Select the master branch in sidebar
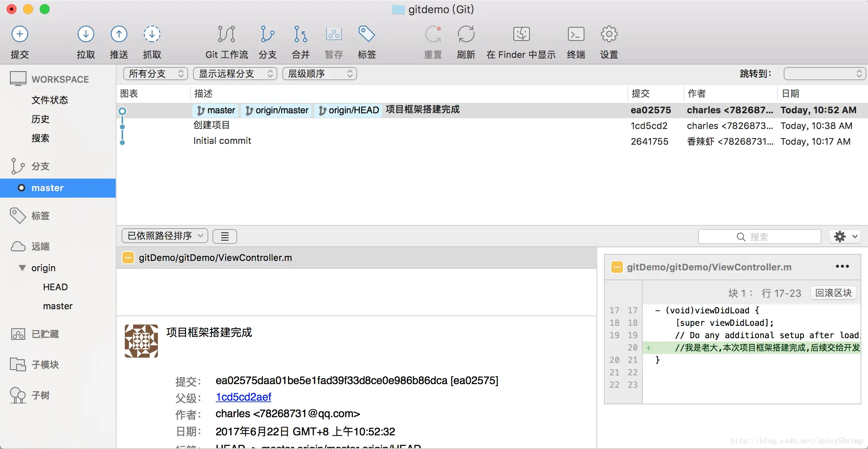The image size is (868, 449). pos(48,188)
